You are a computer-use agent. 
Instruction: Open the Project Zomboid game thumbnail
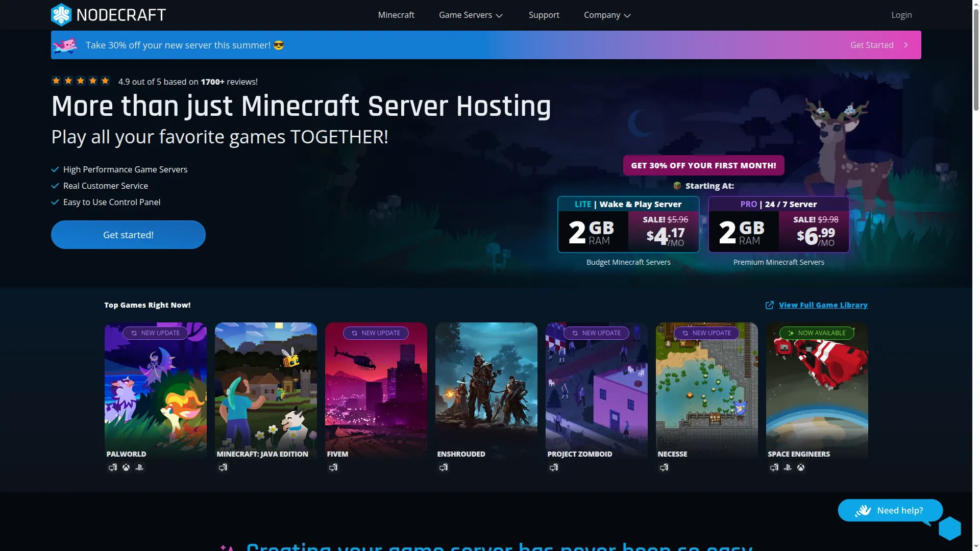[597, 390]
